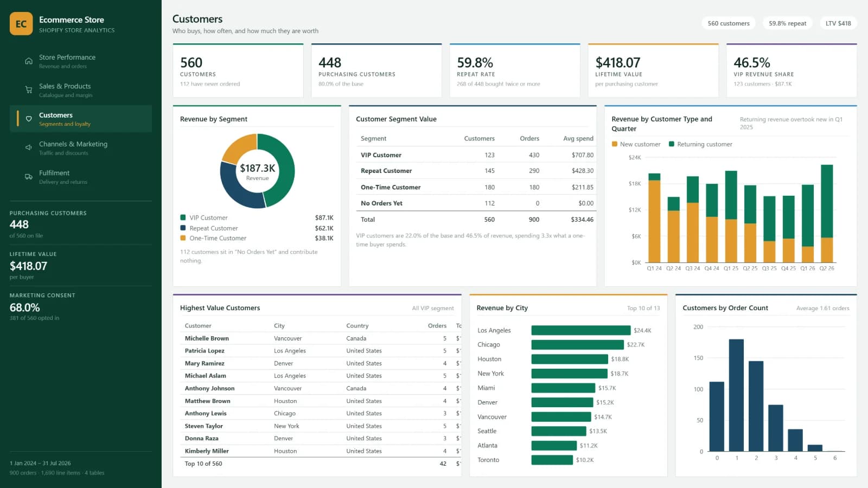Click the Anthony Lewis customer row
Image resolution: width=868 pixels, height=488 pixels.
pyautogui.click(x=320, y=413)
